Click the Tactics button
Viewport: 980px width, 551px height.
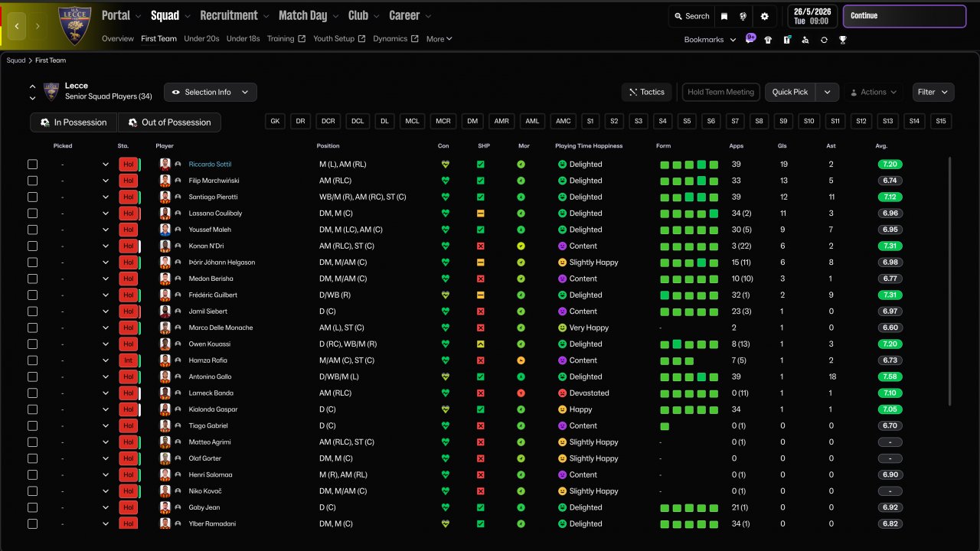coord(647,92)
